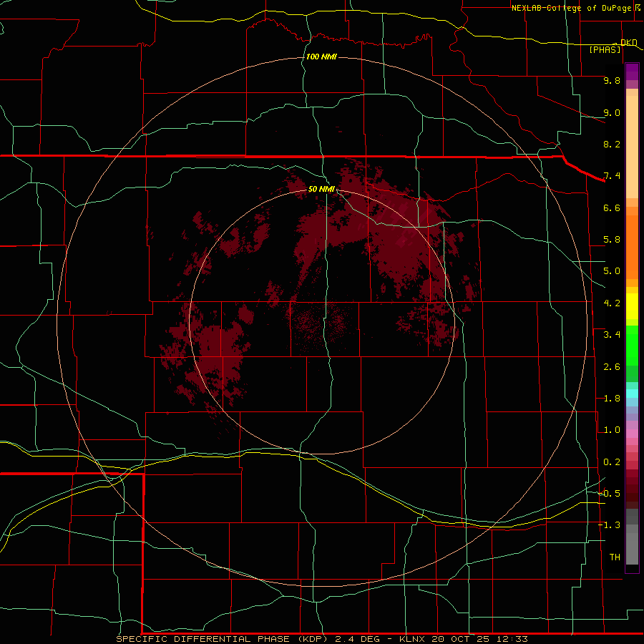644x644 pixels.
Task: Pick the yellow segment of the color bar
Action: coord(632,306)
